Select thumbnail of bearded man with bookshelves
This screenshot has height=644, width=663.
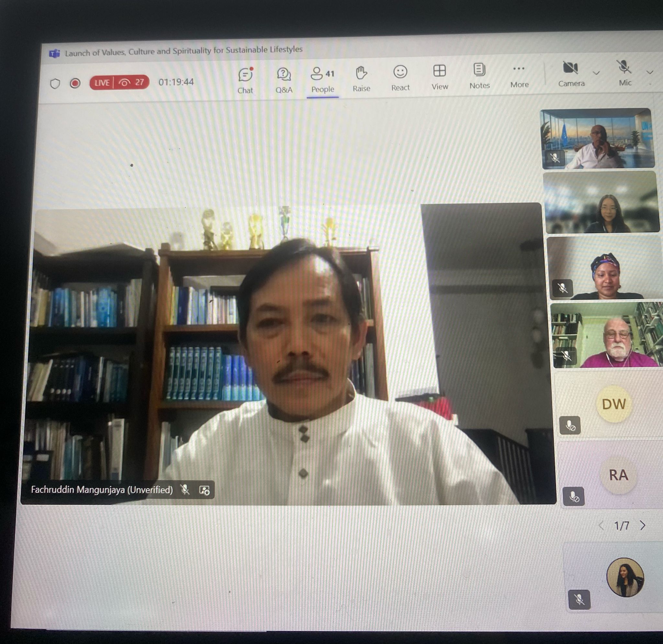click(607, 335)
